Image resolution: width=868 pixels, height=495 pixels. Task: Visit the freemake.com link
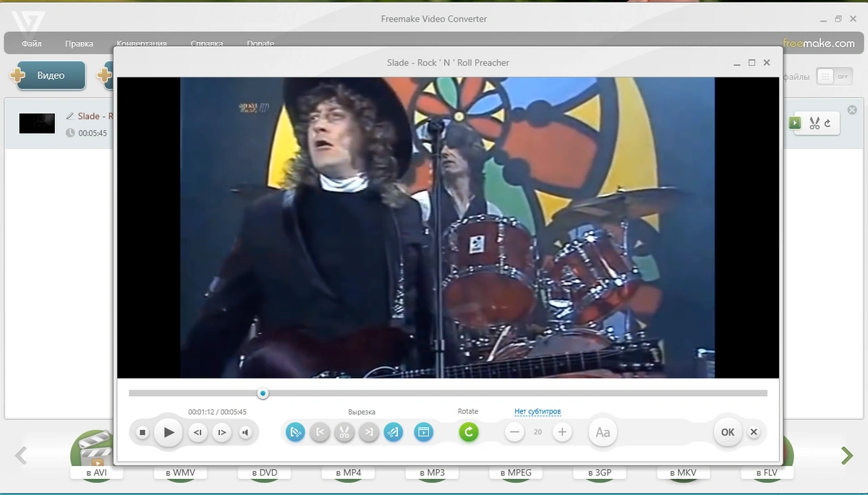[819, 43]
